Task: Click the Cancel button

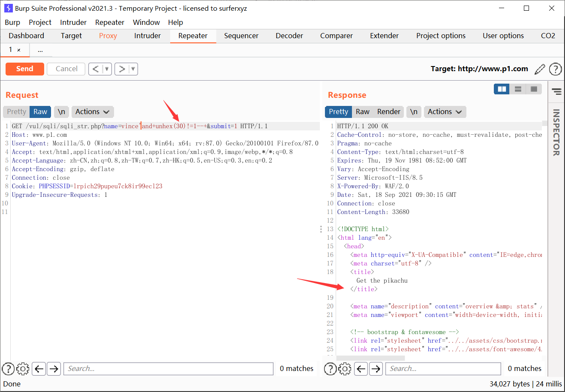Action: click(66, 69)
